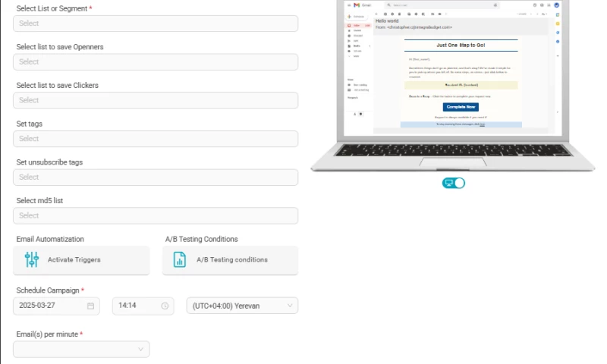The height and width of the screenshot is (364, 607).
Task: Click the sliders icon beside Activate Triggers
Action: point(32,259)
